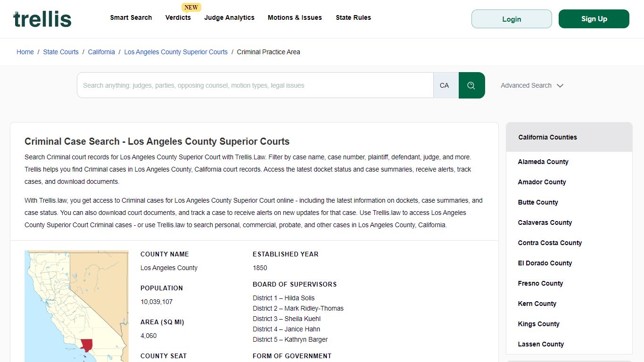Click Criminal Practice Area breadcrumb text

click(x=268, y=52)
